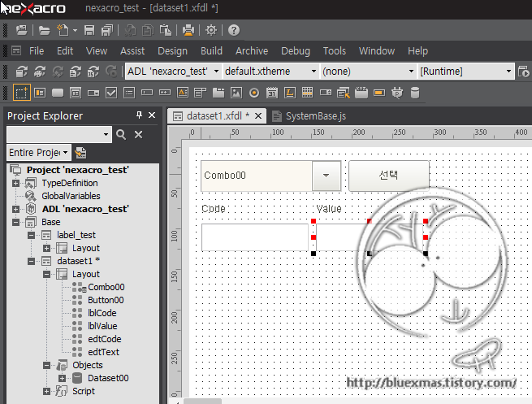Open the Tools menu
This screenshot has width=532, height=404.
(x=334, y=51)
